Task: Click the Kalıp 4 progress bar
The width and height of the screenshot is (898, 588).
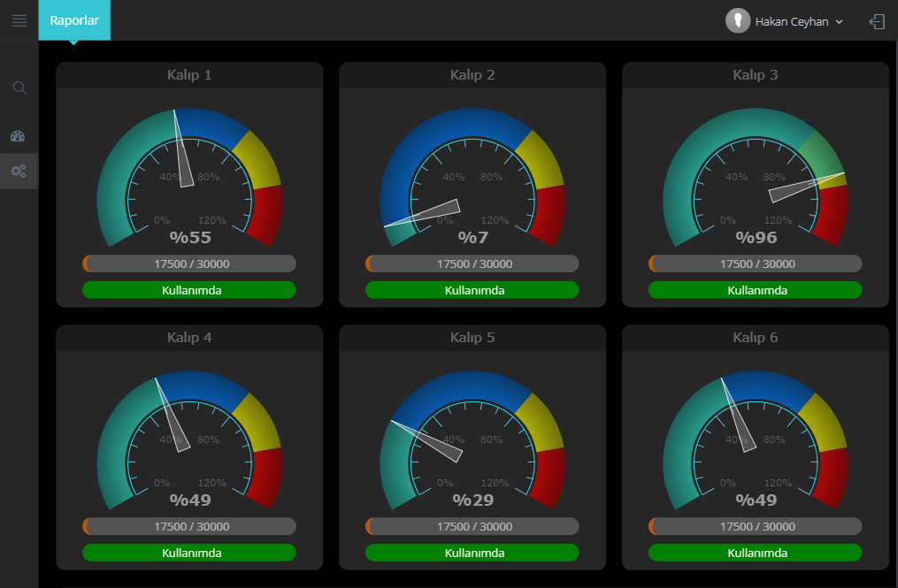Action: 189,526
